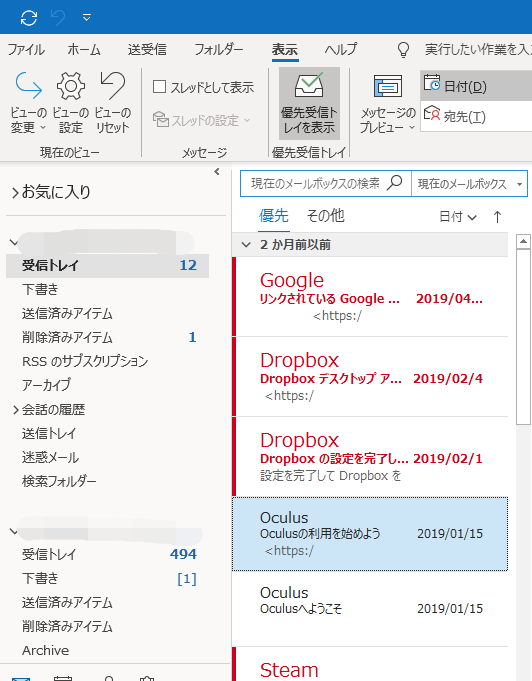Select 受信トレイ with 494 unread
The image size is (532, 681).
click(x=107, y=555)
